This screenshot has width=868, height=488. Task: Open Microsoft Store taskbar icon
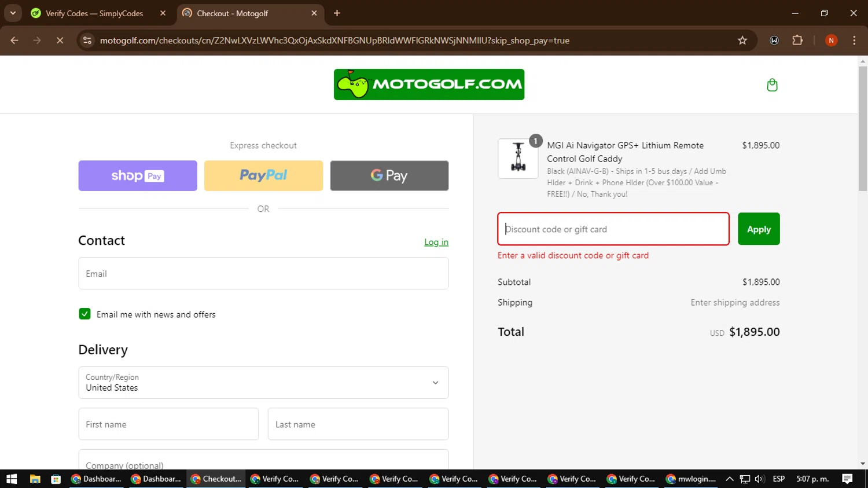pos(56,479)
